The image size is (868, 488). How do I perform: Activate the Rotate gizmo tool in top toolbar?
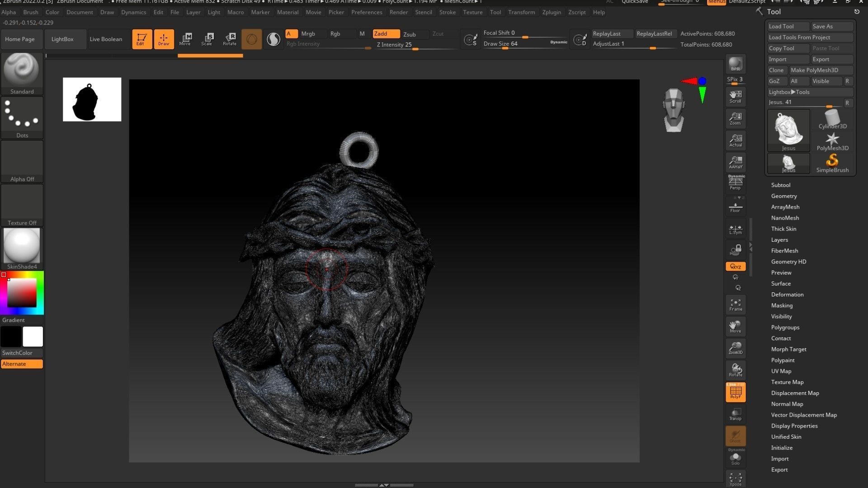tap(230, 39)
